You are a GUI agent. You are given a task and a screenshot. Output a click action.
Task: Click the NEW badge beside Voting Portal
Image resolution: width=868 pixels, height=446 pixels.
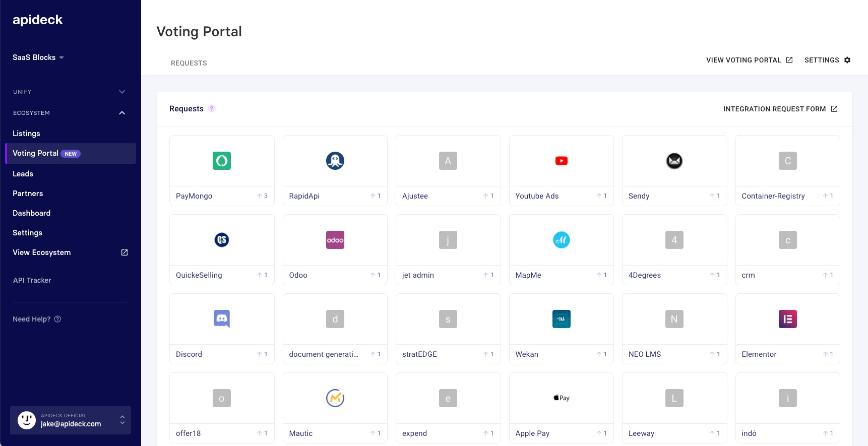tap(71, 154)
